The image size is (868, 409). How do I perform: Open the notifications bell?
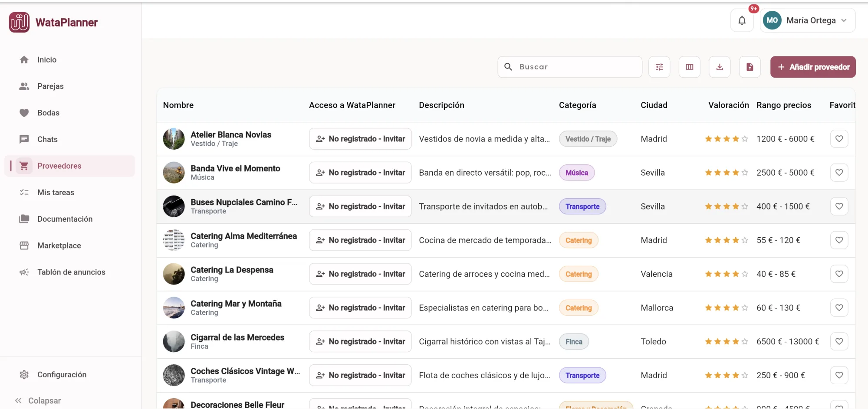click(x=742, y=20)
